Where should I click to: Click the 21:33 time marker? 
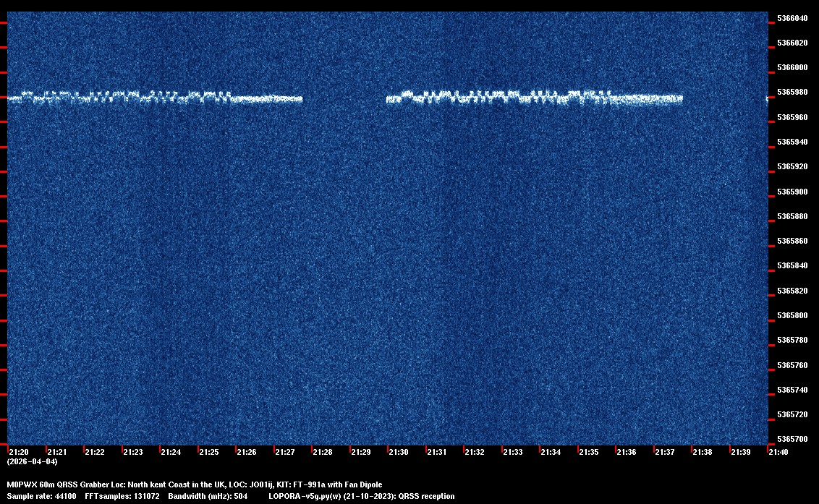tap(512, 452)
